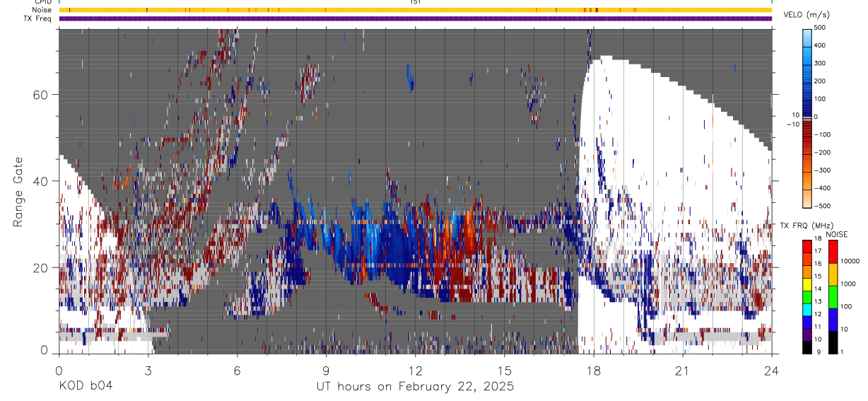The width and height of the screenshot is (868, 401).
Task: Click the '-100' label on velocity scale
Action: pyautogui.click(x=821, y=134)
